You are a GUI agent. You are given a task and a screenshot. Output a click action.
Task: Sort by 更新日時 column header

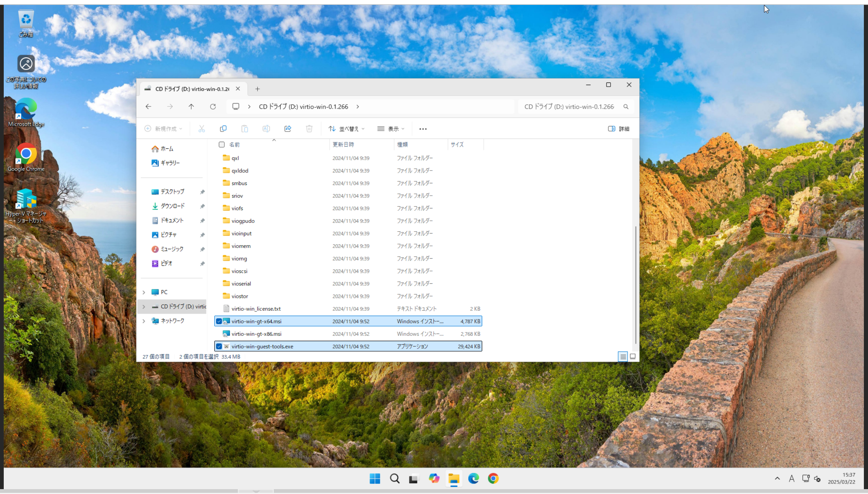[x=343, y=144]
